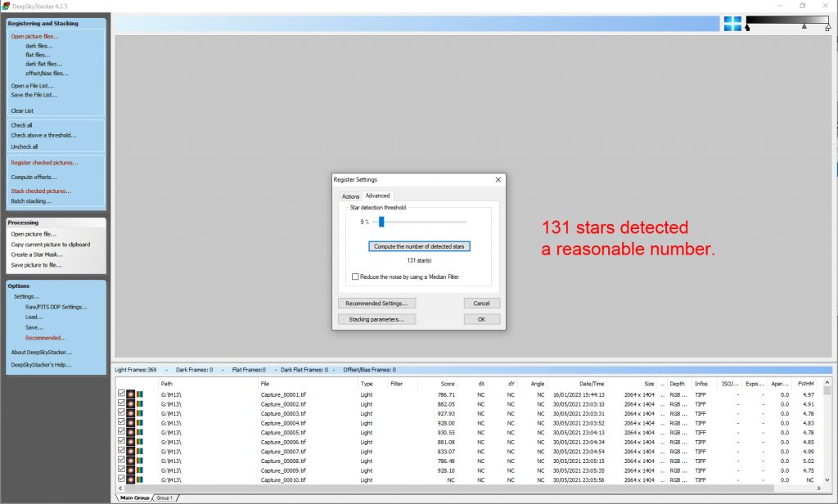Click the light frame icon for Capture_00003.tif

pyautogui.click(x=130, y=414)
